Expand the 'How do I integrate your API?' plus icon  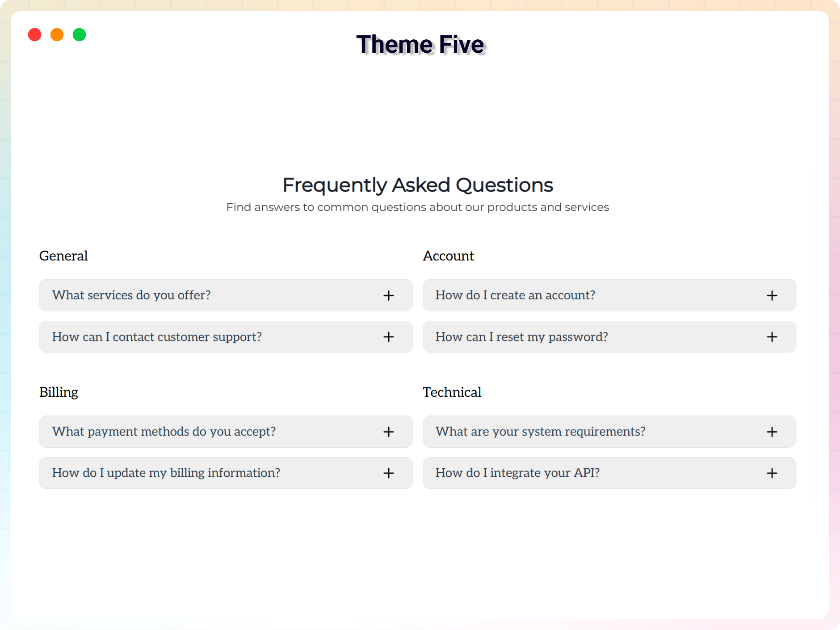(772, 473)
